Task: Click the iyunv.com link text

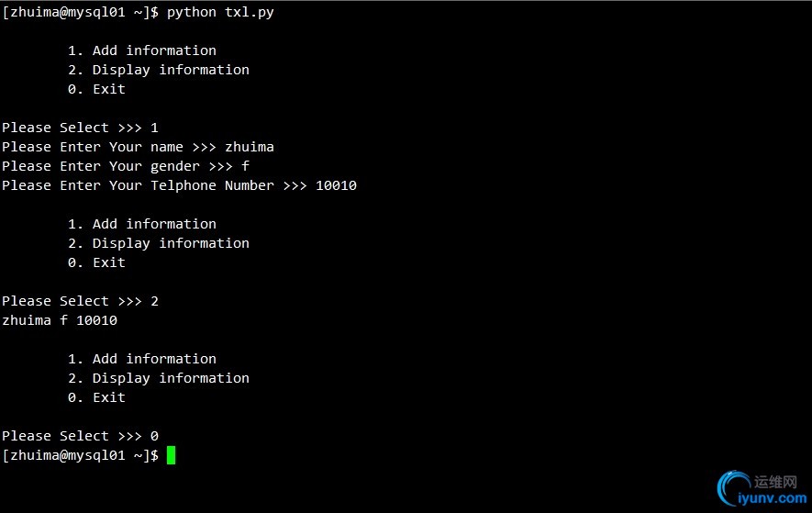Action: pos(773,498)
